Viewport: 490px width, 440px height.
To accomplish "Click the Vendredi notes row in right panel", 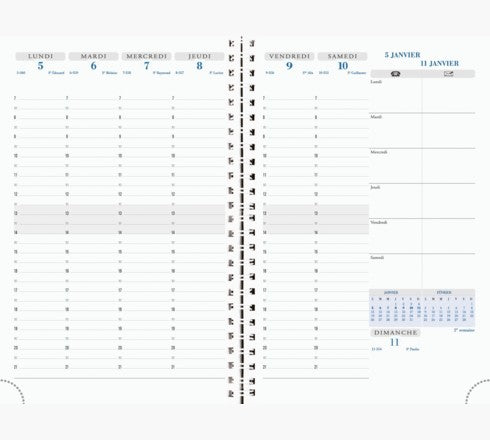I will pyautogui.click(x=422, y=236).
